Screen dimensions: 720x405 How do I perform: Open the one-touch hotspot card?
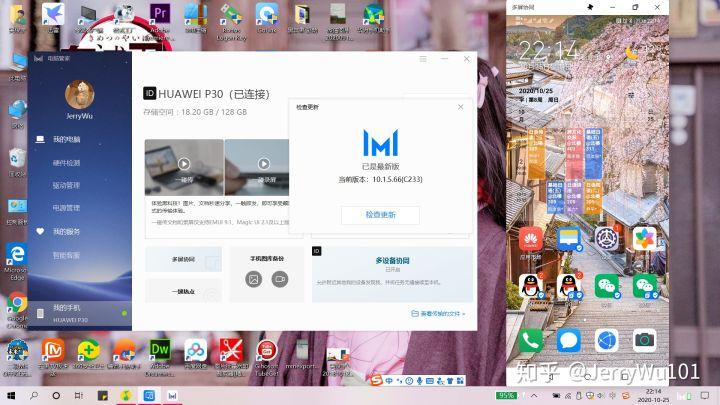click(x=184, y=292)
